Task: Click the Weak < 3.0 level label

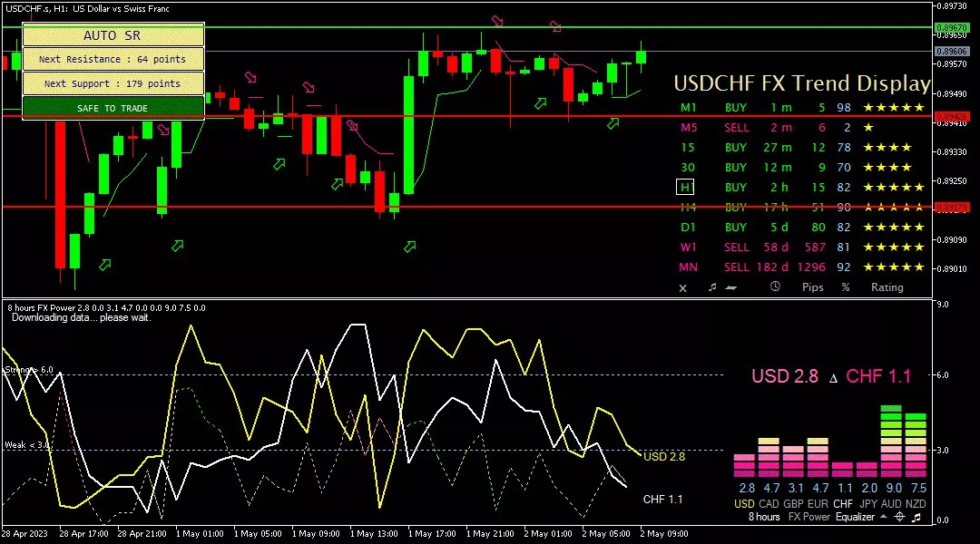Action: pos(27,444)
